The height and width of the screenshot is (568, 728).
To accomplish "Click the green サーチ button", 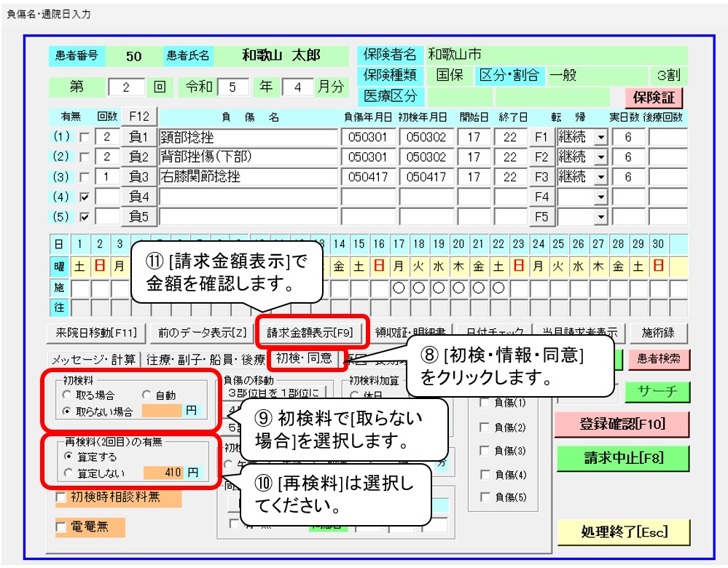I will tap(657, 391).
